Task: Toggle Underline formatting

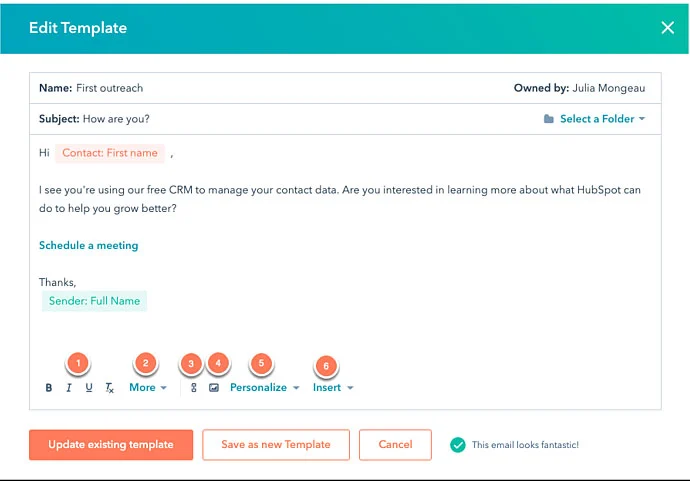Action: click(x=89, y=388)
